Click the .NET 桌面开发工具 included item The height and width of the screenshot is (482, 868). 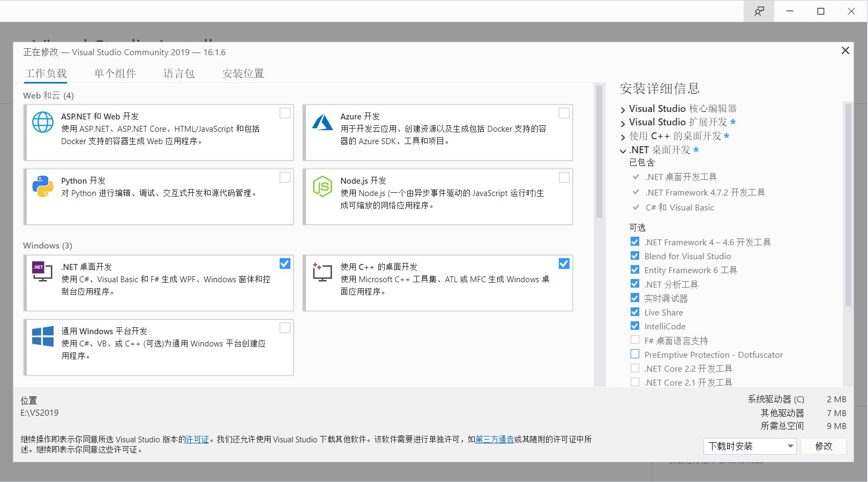tap(681, 177)
